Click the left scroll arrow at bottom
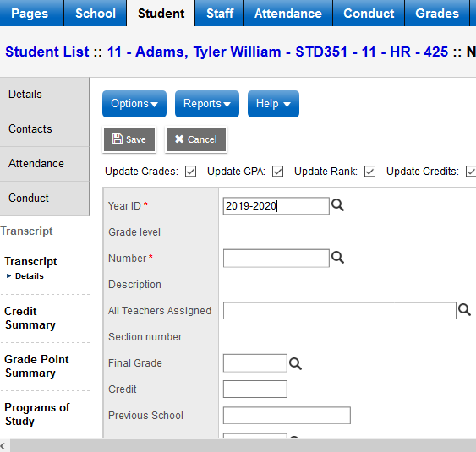 coord(3,445)
